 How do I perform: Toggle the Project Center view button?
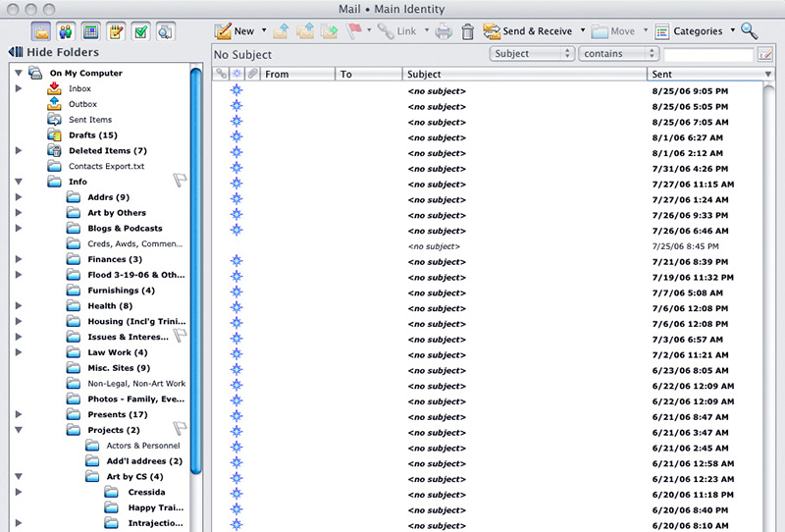pos(166,31)
